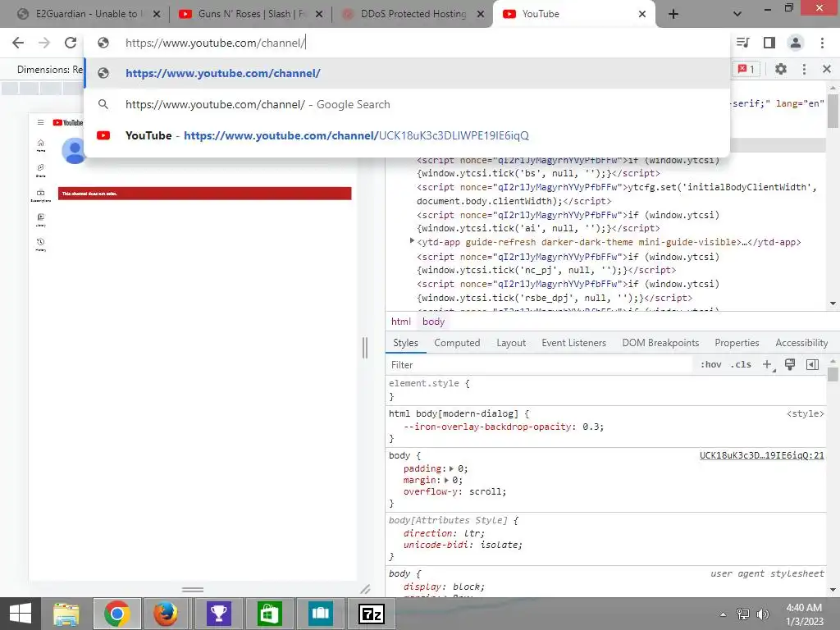Open the DOM Breakpoints tab

660,343
